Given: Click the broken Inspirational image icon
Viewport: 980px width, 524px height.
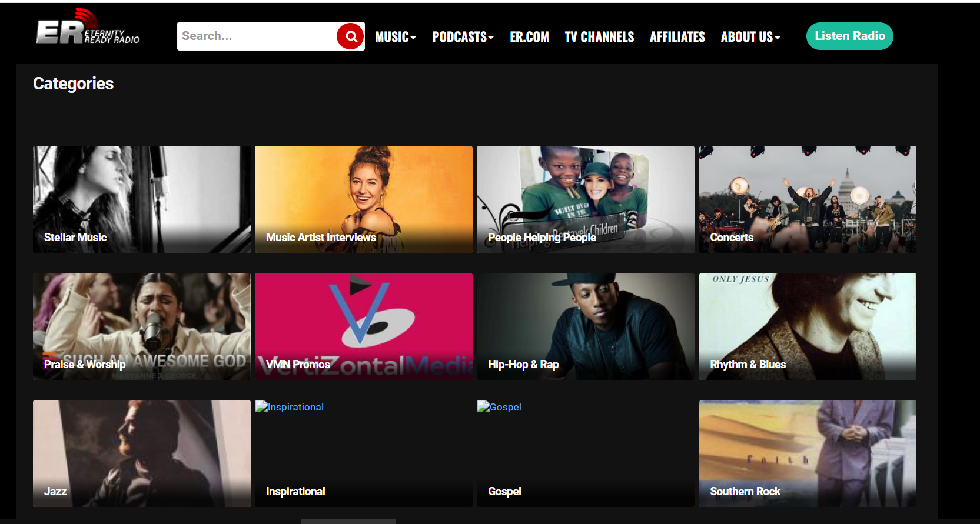Looking at the screenshot, I should 261,406.
